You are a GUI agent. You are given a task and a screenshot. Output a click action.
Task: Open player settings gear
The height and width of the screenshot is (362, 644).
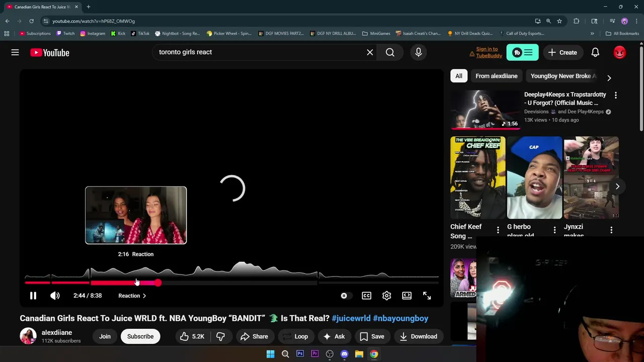coord(386,296)
